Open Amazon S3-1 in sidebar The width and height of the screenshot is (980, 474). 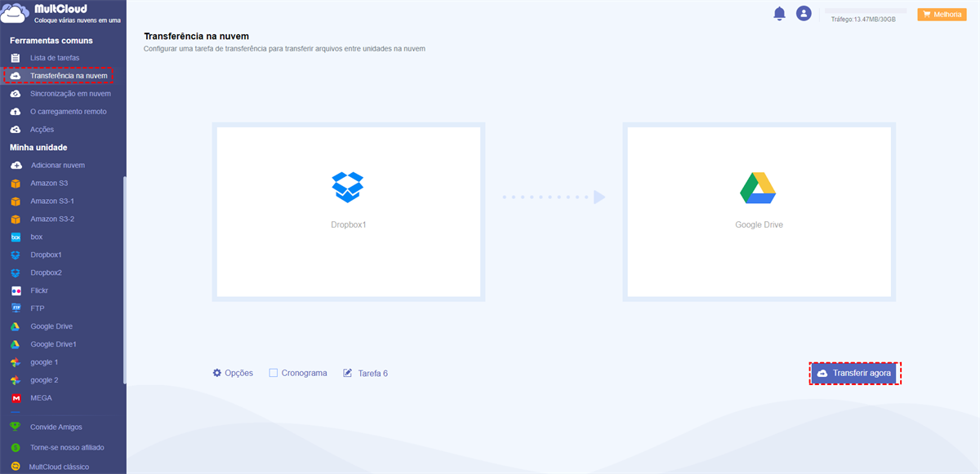coord(52,202)
